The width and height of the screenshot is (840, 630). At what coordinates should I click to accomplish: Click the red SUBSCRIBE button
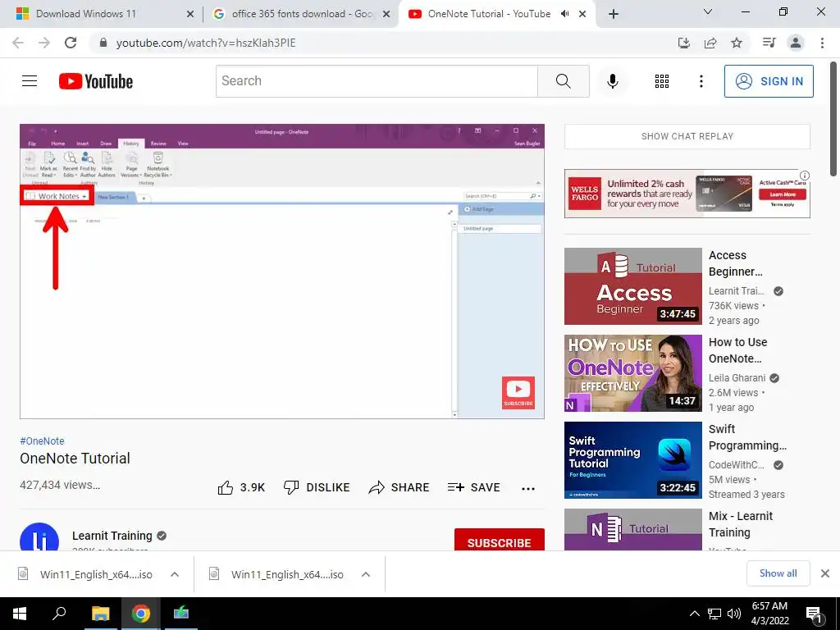(500, 540)
